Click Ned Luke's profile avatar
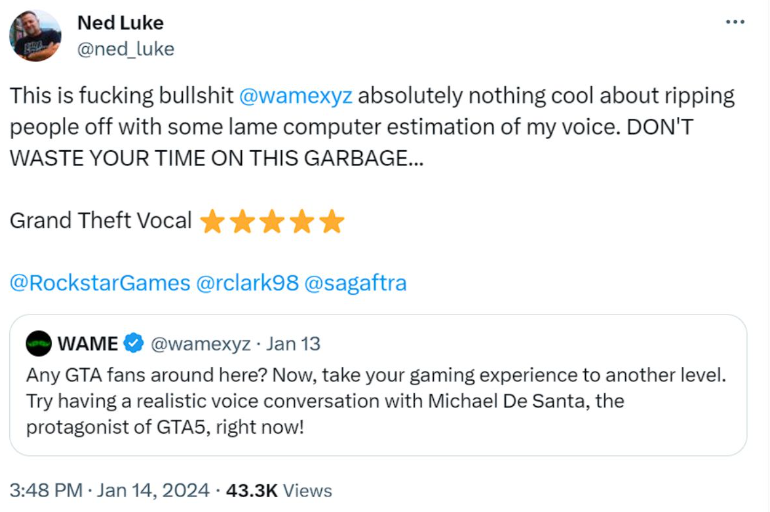The height and width of the screenshot is (512, 770). tap(35, 35)
